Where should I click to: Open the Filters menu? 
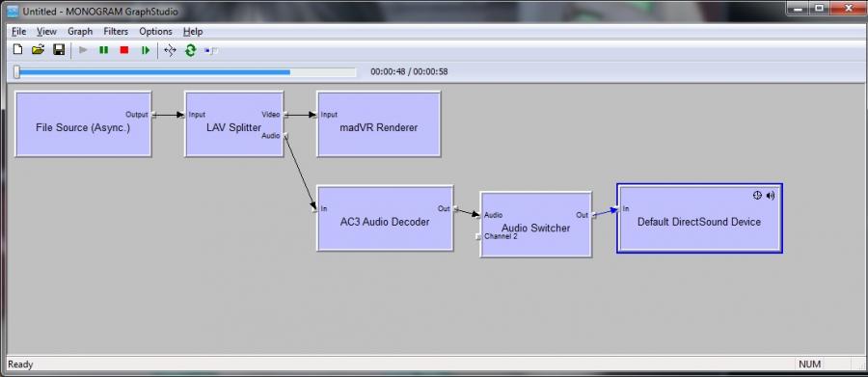click(116, 32)
